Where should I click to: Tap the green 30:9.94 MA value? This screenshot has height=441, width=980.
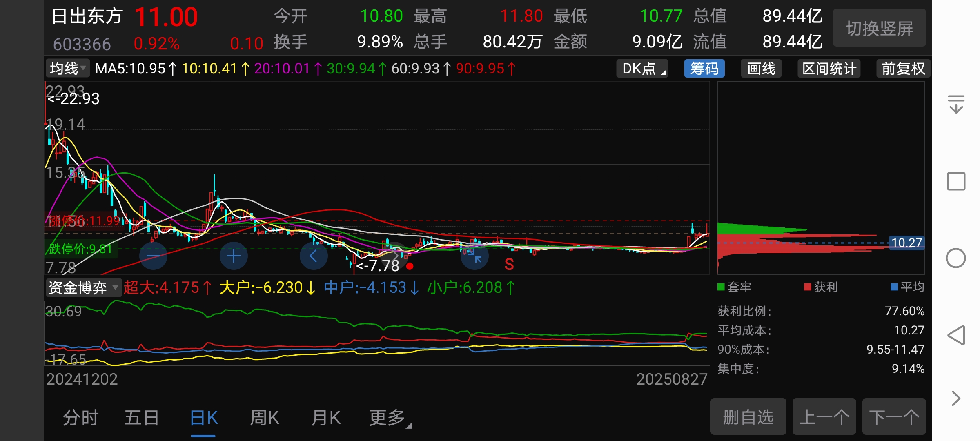coord(356,69)
